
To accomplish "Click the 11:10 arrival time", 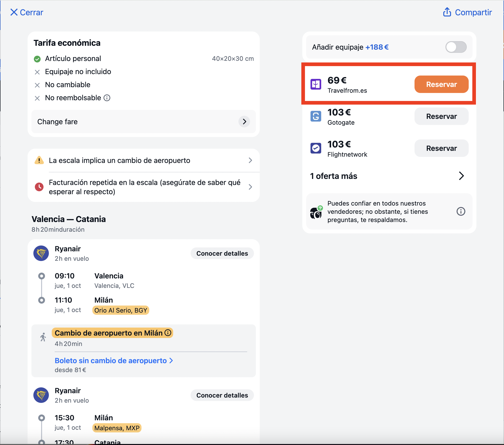I will (63, 300).
